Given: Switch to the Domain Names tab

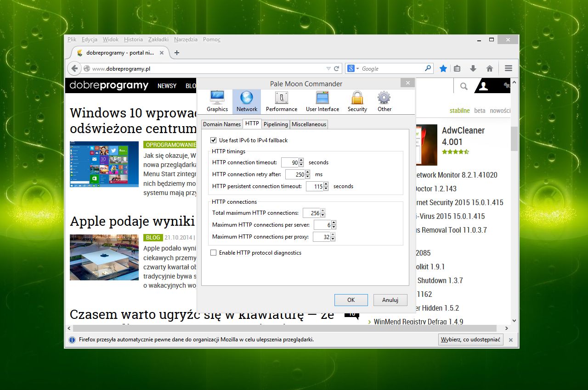Looking at the screenshot, I should (x=222, y=124).
